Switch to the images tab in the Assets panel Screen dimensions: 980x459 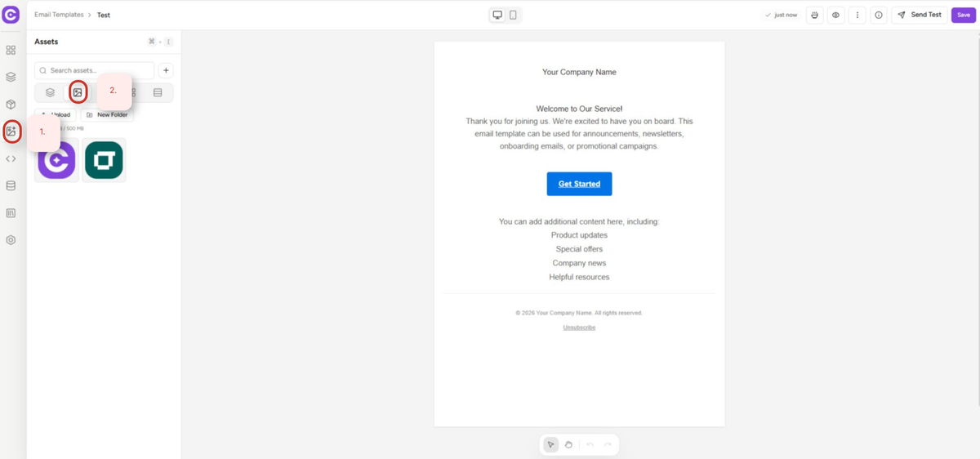coord(78,92)
